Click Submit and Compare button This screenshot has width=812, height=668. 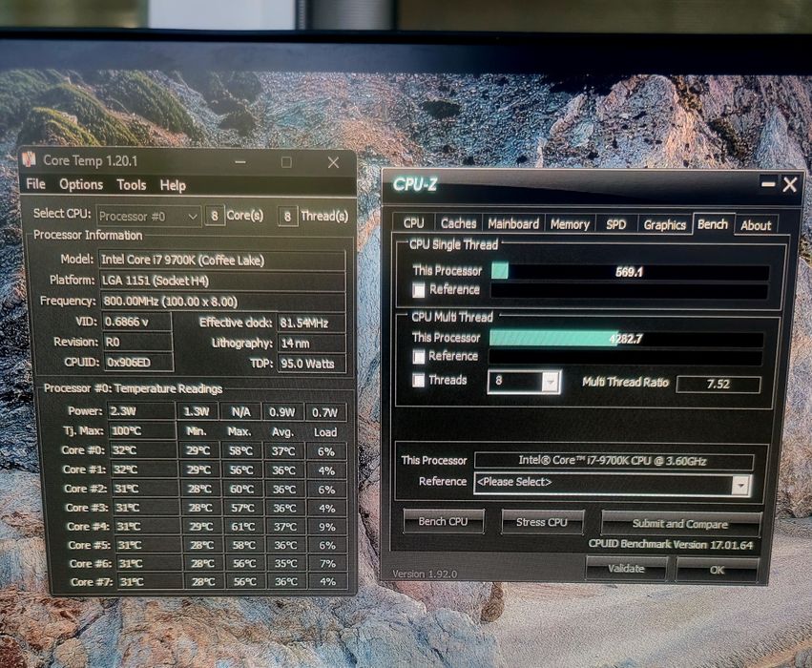[680, 524]
